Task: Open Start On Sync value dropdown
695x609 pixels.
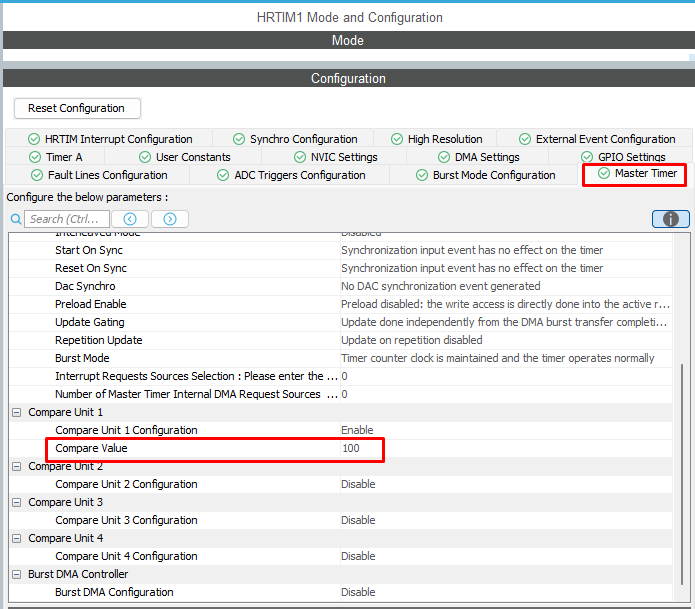Action: [506, 250]
